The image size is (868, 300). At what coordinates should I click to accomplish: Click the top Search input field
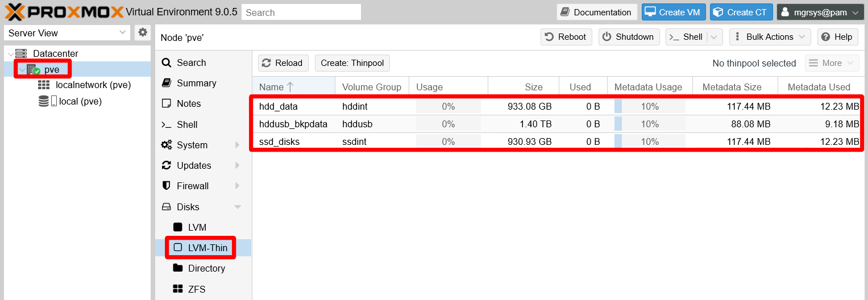(x=301, y=12)
